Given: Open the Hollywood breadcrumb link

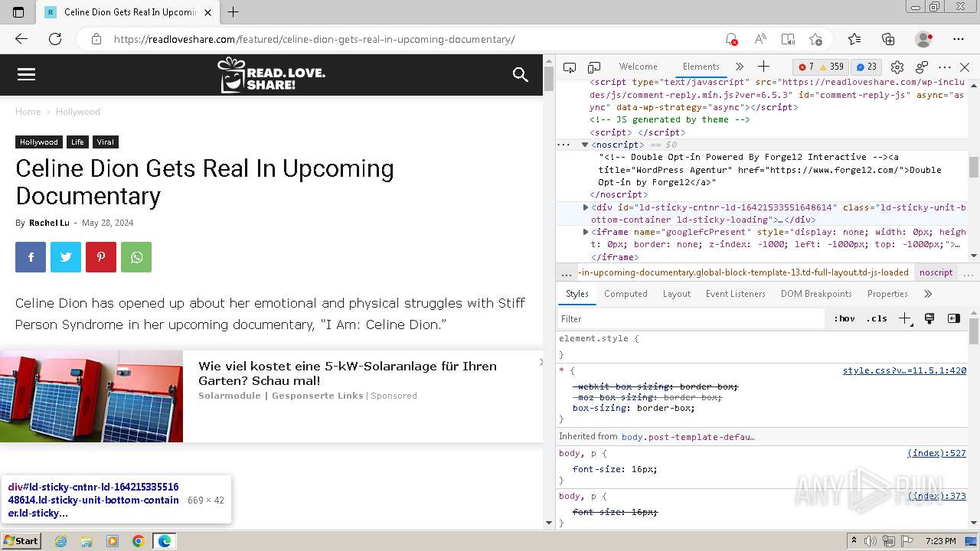Looking at the screenshot, I should [77, 112].
